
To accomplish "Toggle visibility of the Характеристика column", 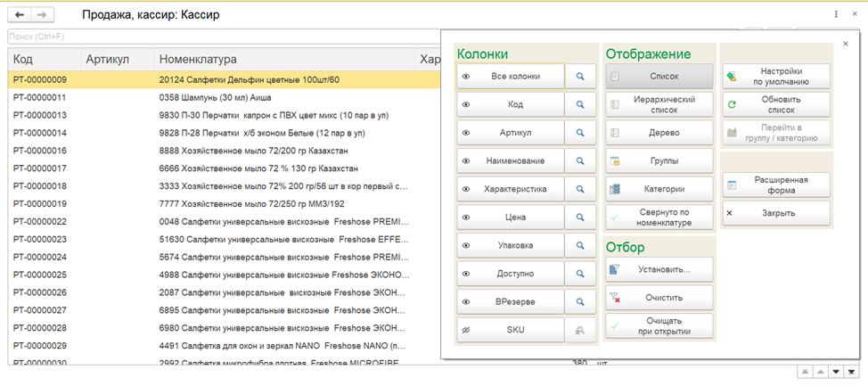I will [x=511, y=189].
